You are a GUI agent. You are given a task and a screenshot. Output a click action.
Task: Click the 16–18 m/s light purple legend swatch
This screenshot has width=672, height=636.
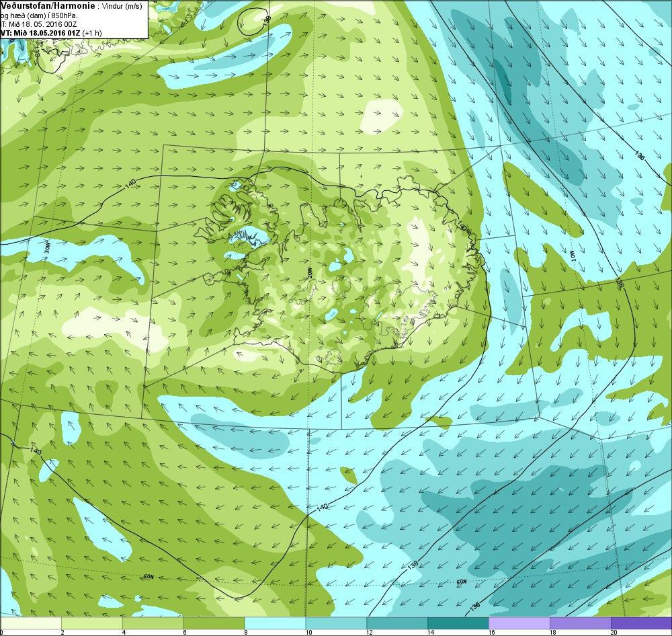(519, 623)
